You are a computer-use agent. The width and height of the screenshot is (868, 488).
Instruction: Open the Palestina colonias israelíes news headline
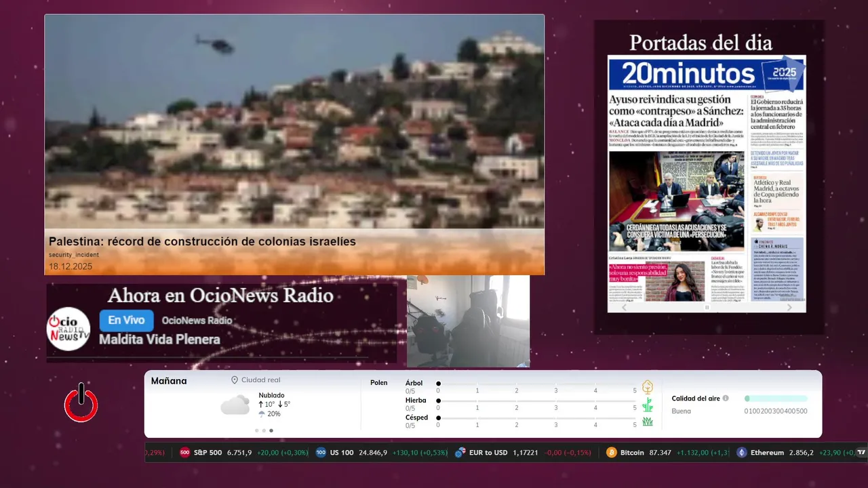tap(202, 241)
